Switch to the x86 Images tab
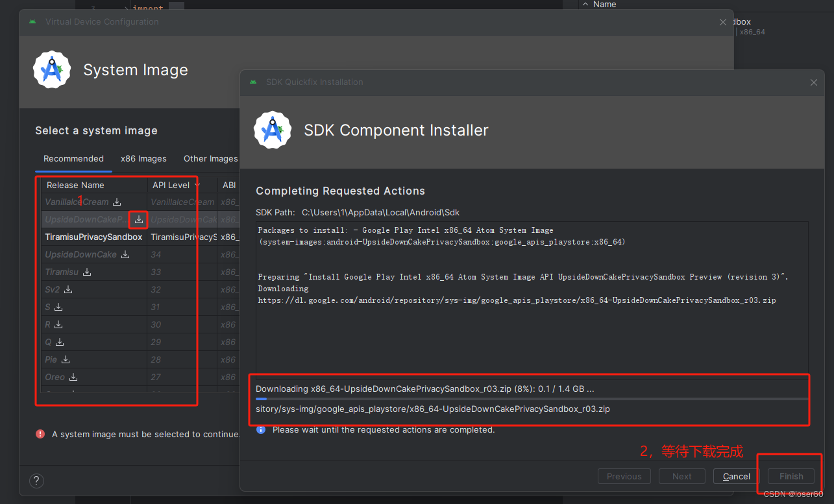 (143, 159)
